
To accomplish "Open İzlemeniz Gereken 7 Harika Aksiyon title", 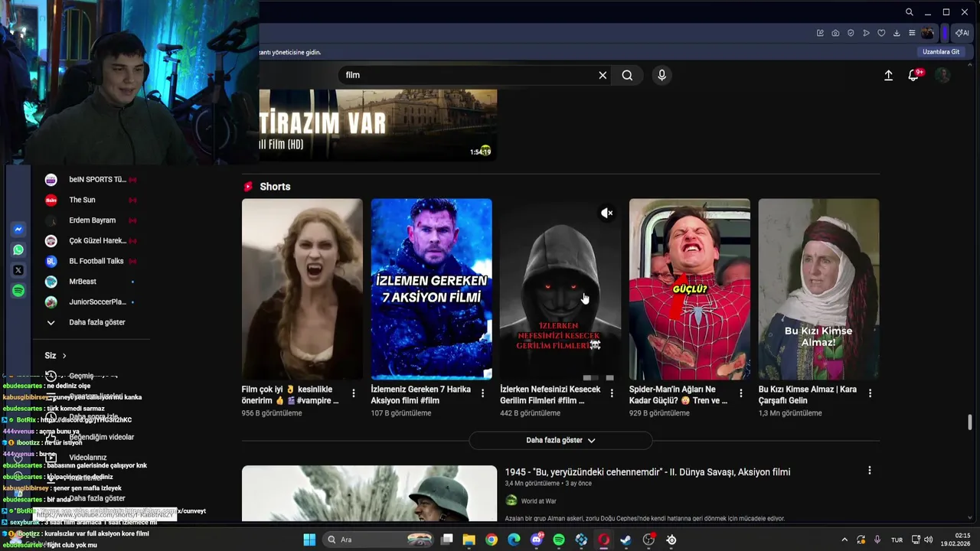I will 421,395.
